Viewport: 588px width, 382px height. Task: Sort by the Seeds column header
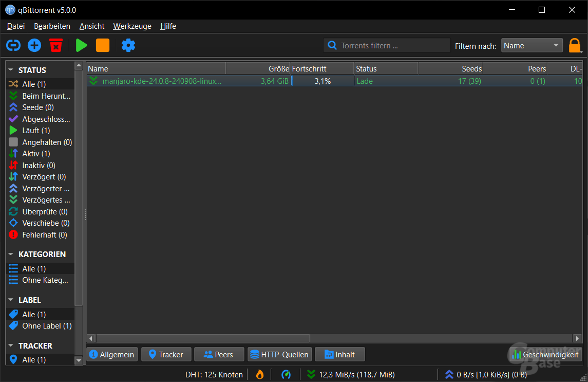coord(450,69)
